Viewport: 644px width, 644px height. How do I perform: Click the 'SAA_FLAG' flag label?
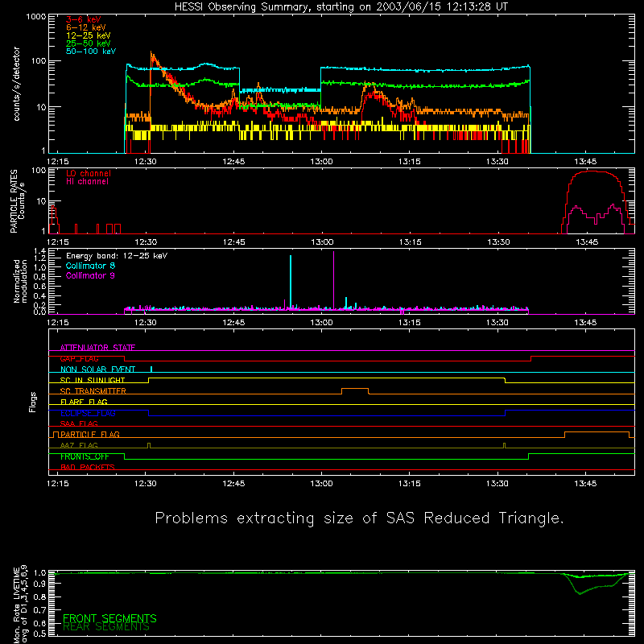point(79,423)
